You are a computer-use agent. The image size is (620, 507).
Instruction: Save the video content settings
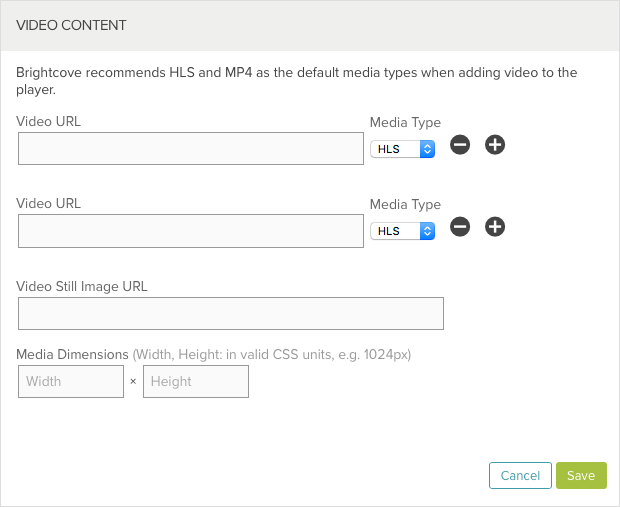[x=581, y=475]
